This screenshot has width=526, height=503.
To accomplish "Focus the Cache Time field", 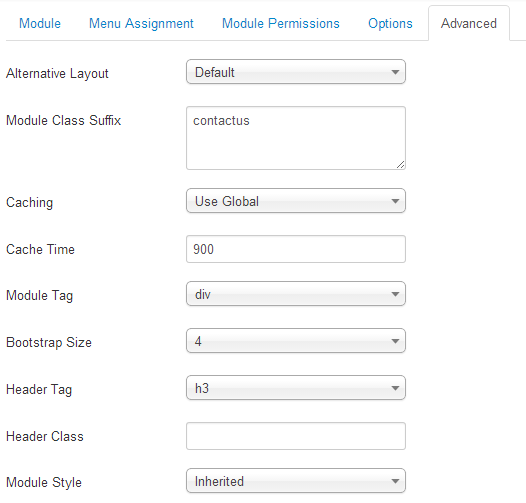I will 296,249.
